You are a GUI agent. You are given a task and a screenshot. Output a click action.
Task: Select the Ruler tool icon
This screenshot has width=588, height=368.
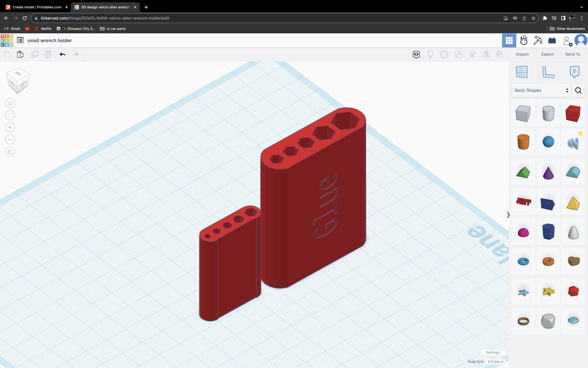point(548,72)
